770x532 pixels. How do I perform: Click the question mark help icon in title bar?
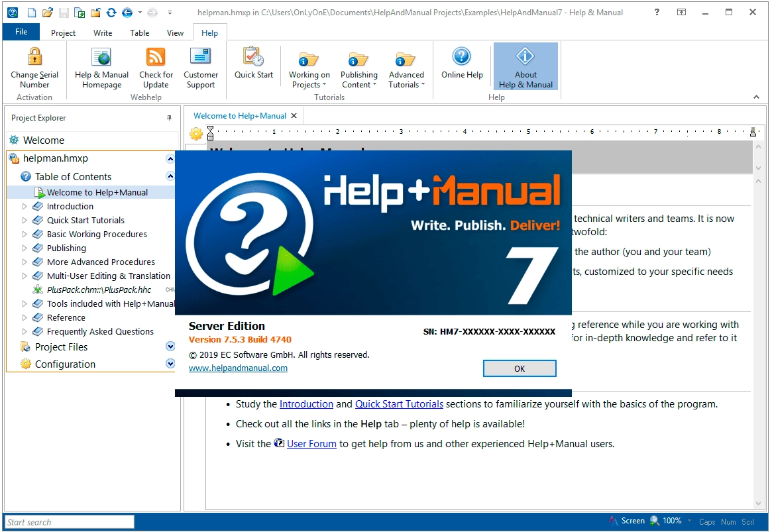point(657,13)
